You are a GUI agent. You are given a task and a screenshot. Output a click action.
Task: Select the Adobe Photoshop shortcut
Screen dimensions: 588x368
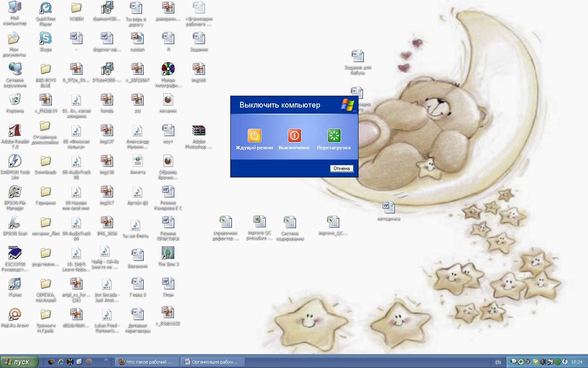(199, 136)
